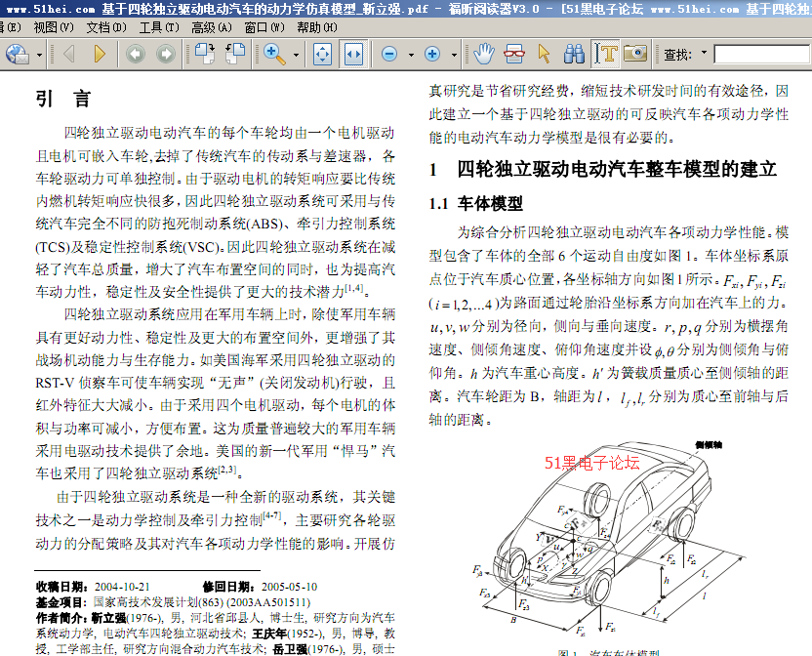Click the next view round button
The width and height of the screenshot is (812, 656).
click(x=166, y=54)
